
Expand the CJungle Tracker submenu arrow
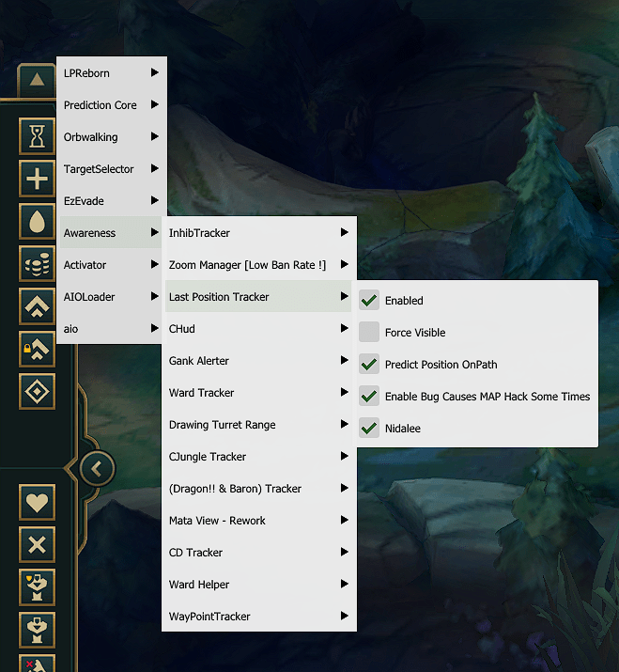tap(345, 456)
